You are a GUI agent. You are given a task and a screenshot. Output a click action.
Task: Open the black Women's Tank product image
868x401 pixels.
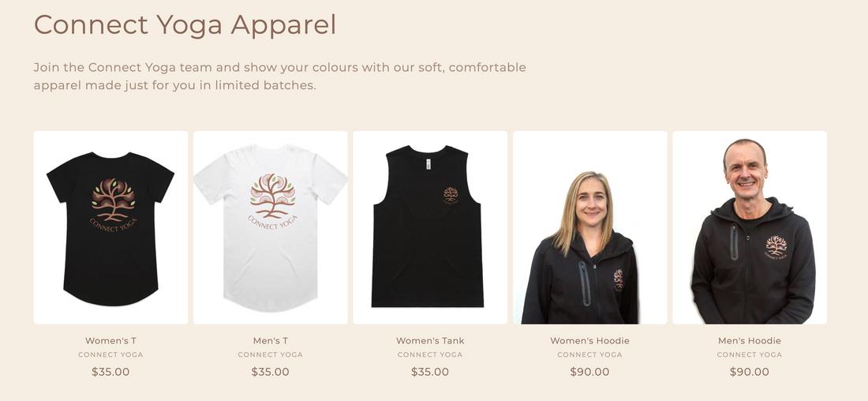tap(430, 227)
